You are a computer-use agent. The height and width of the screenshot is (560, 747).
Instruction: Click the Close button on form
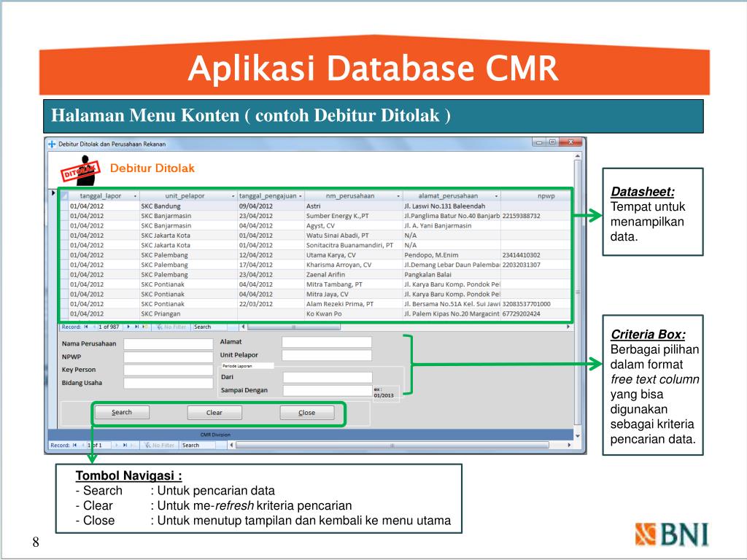[x=307, y=413]
